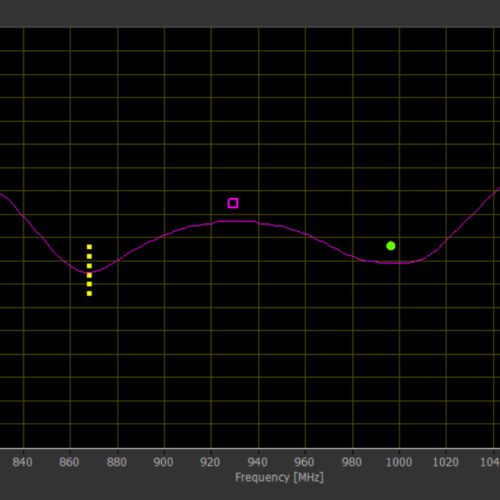The height and width of the screenshot is (500, 500).
Task: Click the 1020 frequency tick label
Action: (x=446, y=462)
